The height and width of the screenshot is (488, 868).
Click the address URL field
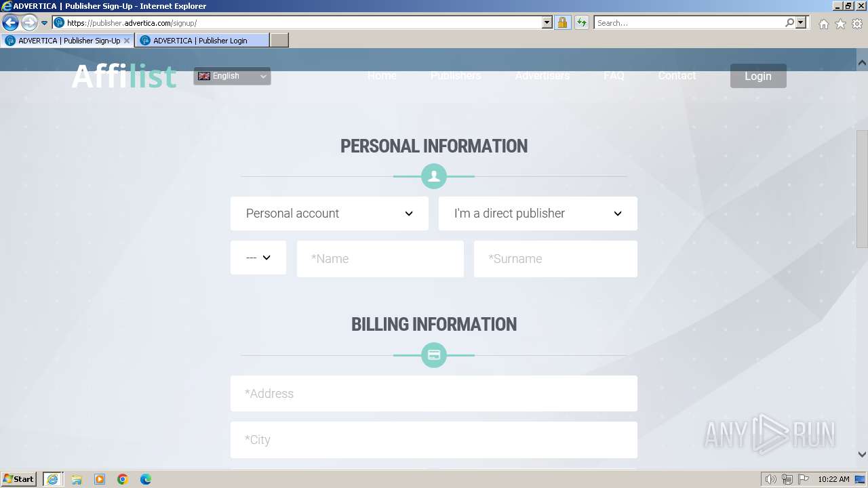pyautogui.click(x=303, y=22)
